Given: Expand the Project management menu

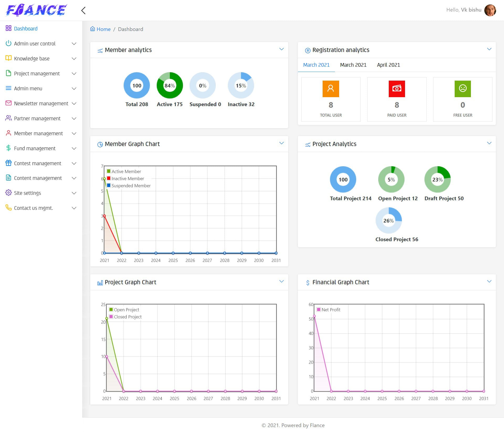Looking at the screenshot, I should 37,74.
